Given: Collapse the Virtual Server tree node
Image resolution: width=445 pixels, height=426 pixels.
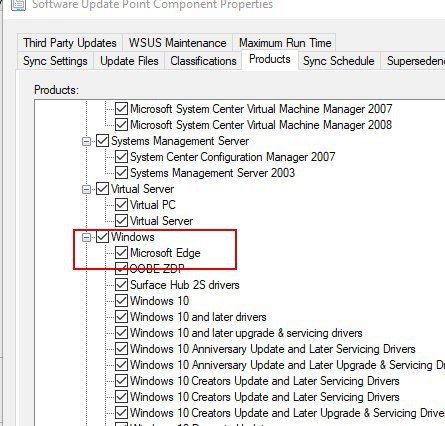Looking at the screenshot, I should coord(86,189).
